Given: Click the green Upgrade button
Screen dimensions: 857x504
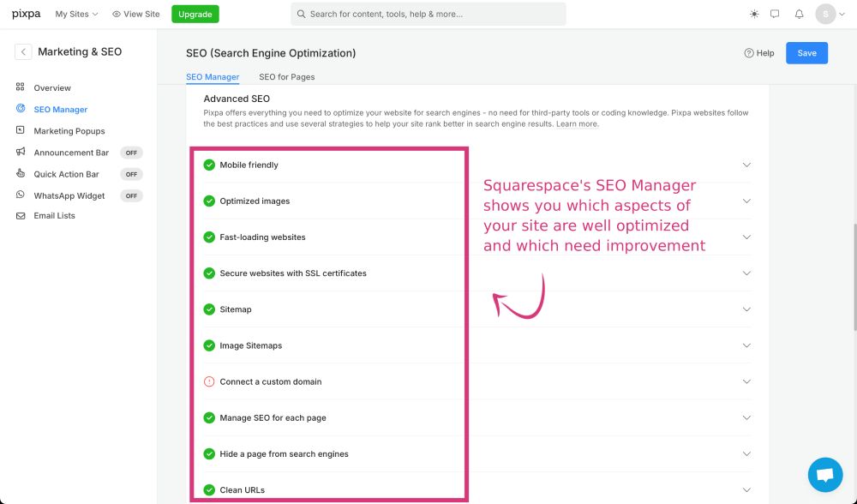Looking at the screenshot, I should point(195,15).
